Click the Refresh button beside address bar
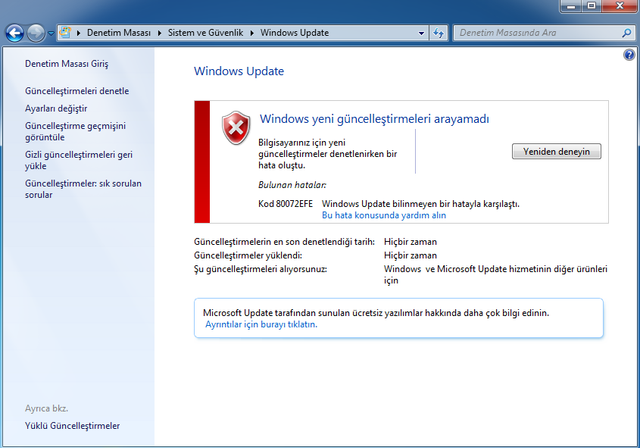 (438, 33)
